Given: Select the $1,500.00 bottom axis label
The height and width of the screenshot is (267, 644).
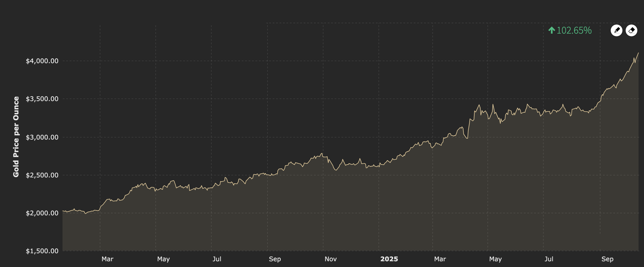Looking at the screenshot, I should point(42,251).
